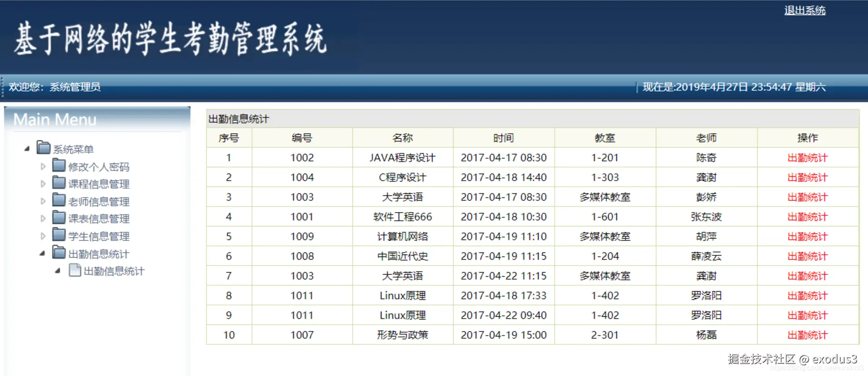Open 出勤统计 for JAVA程序设计 row
This screenshot has height=376, width=868.
click(807, 158)
